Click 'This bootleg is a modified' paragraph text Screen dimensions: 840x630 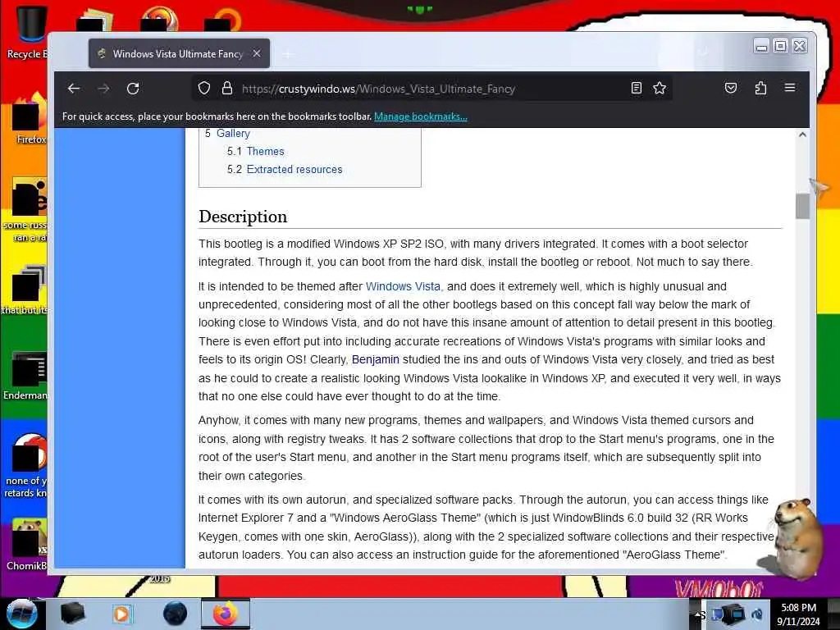(476, 253)
